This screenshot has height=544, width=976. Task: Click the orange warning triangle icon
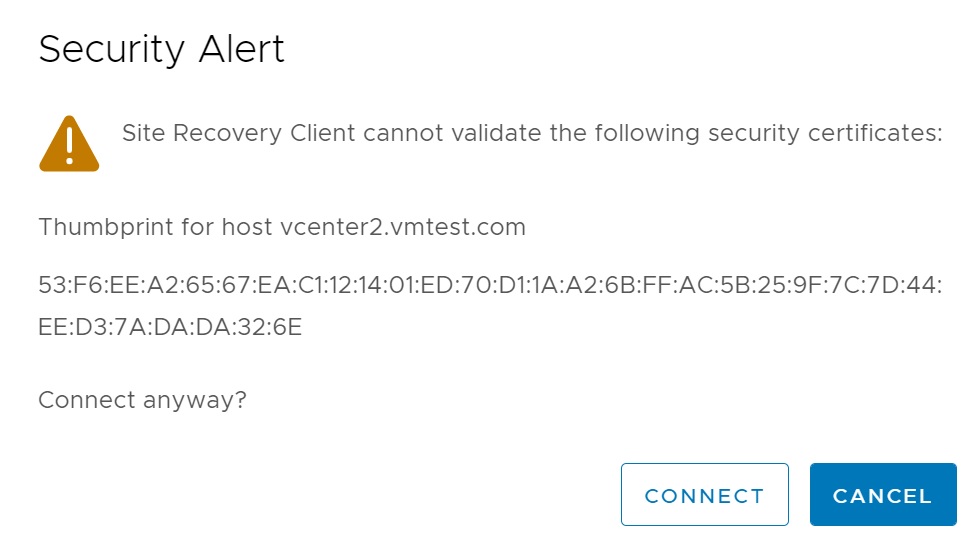point(69,144)
